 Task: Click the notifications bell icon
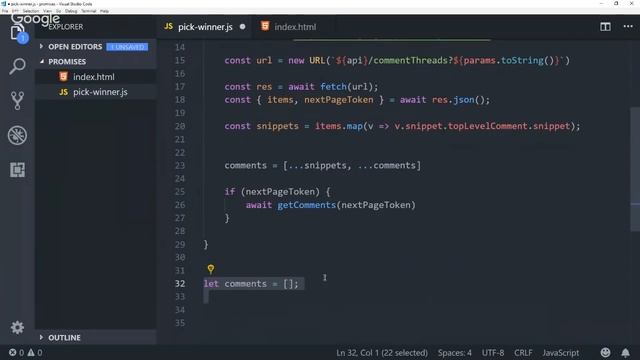click(625, 353)
